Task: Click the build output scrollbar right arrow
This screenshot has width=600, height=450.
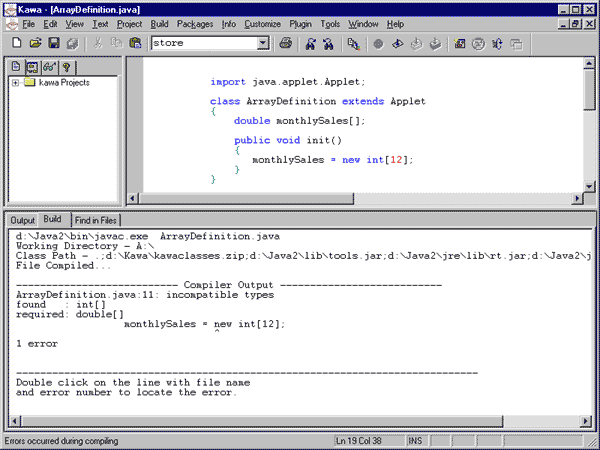Action: tap(585, 421)
